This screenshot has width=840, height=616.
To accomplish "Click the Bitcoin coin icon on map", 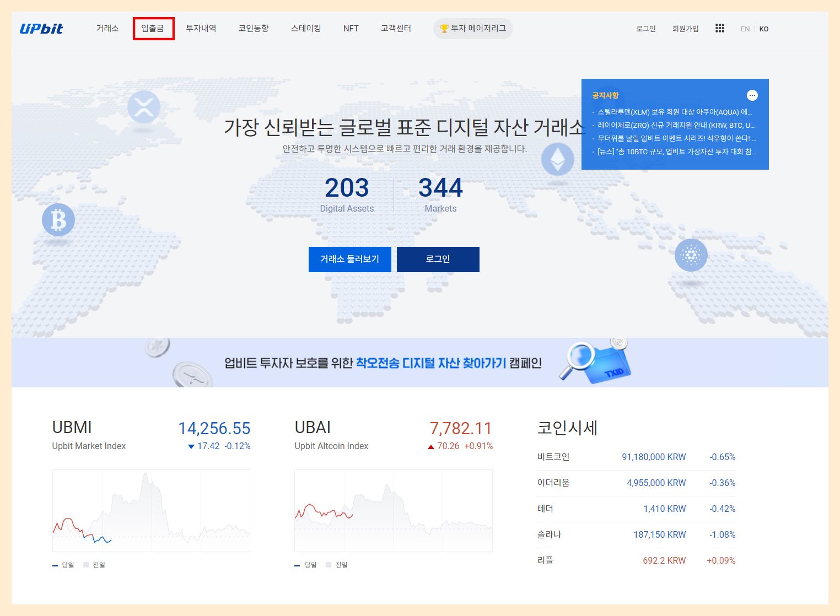I will (58, 220).
